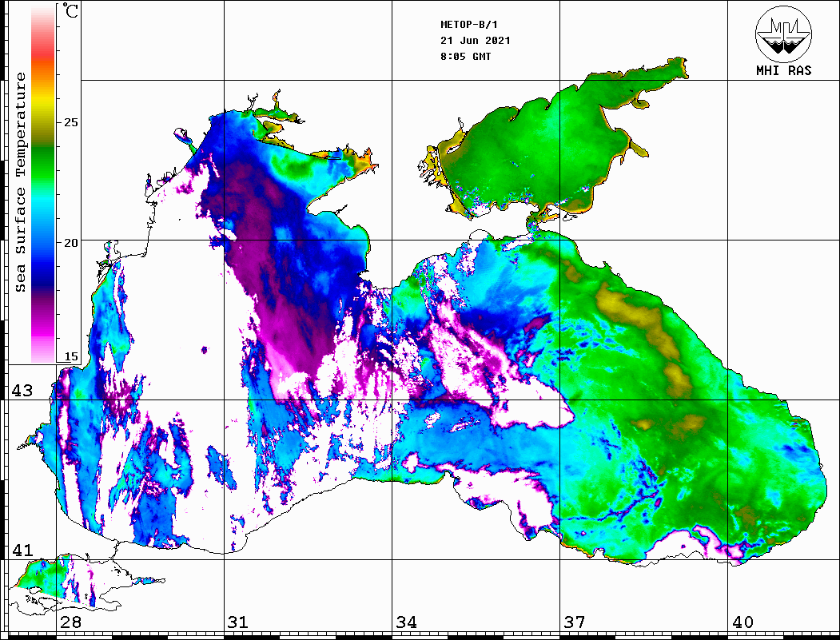Screen dimensions: 840x640
Task: Click the '25' mark on temperature scale
Action: 70,122
